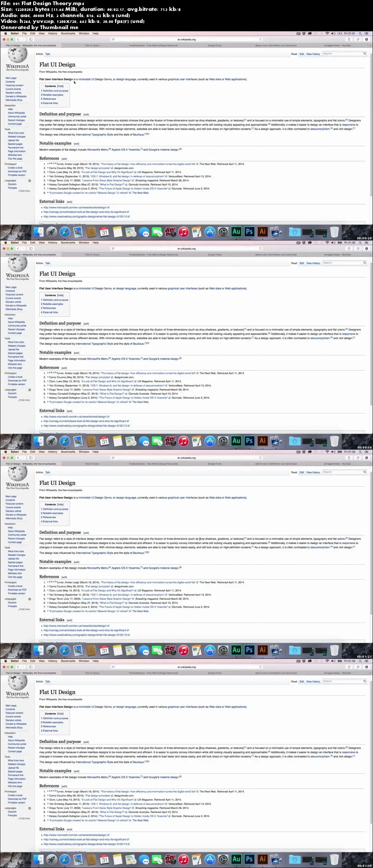Open History menu in the 00:00:56 frame
The image size is (373, 868).
pyautogui.click(x=53, y=243)
